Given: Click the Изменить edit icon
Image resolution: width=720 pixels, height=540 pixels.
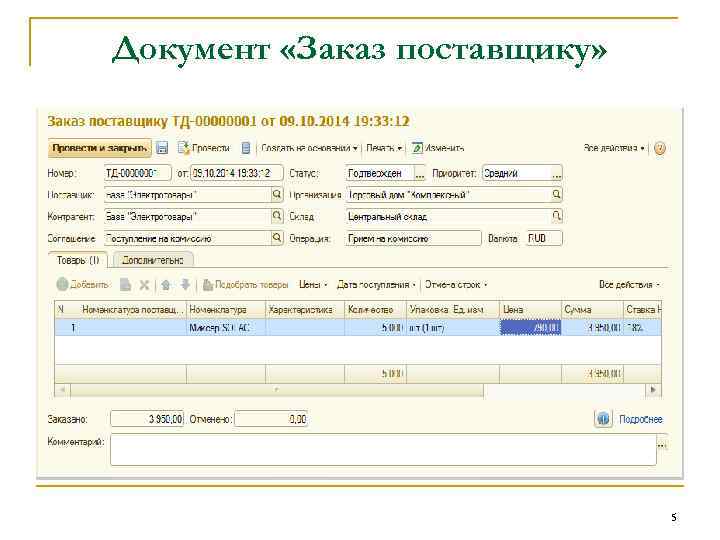Looking at the screenshot, I should tap(417, 148).
